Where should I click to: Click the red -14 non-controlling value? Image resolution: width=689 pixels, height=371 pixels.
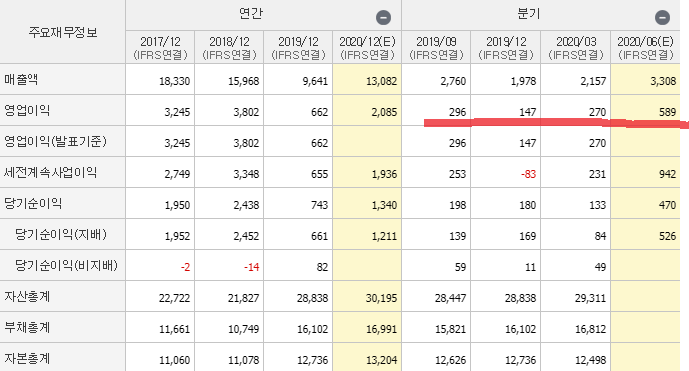(251, 267)
